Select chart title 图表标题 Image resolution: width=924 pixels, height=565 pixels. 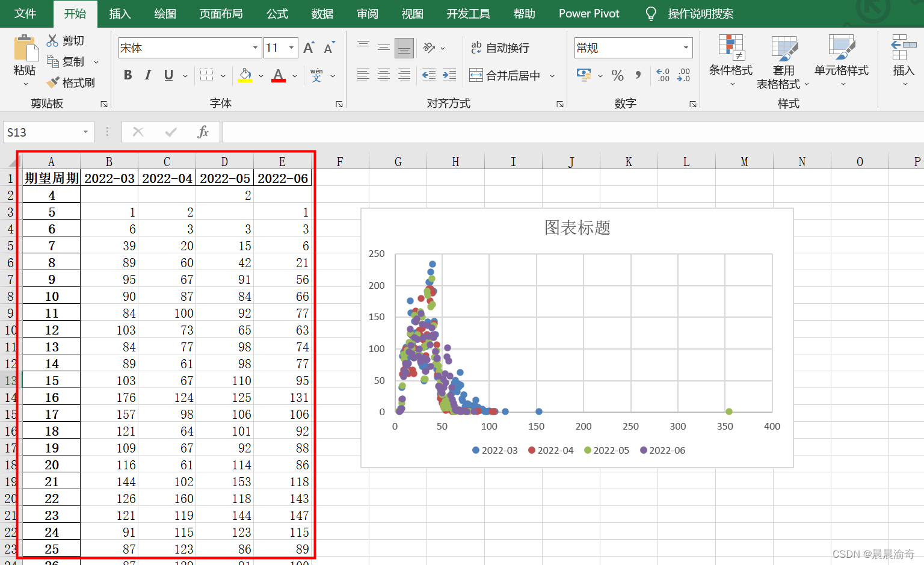577,227
